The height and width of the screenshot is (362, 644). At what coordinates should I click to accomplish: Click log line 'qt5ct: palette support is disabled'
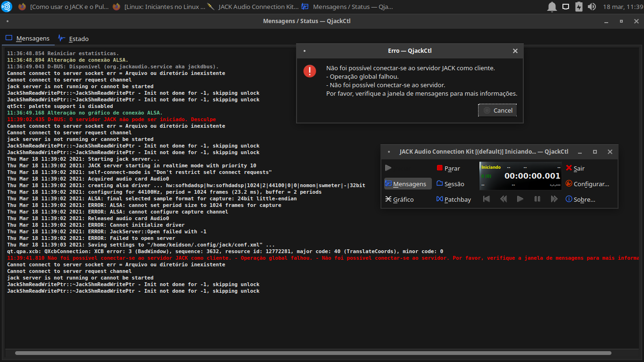[x=60, y=106]
